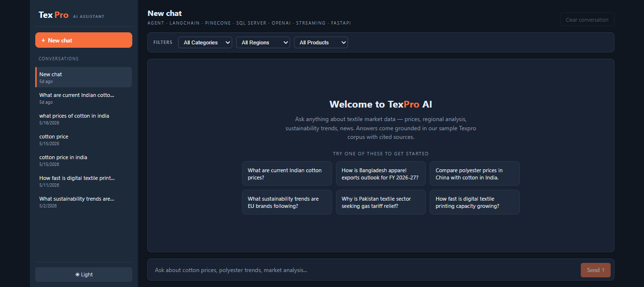Click the Clear conversation button
644x287 pixels.
pyautogui.click(x=587, y=20)
